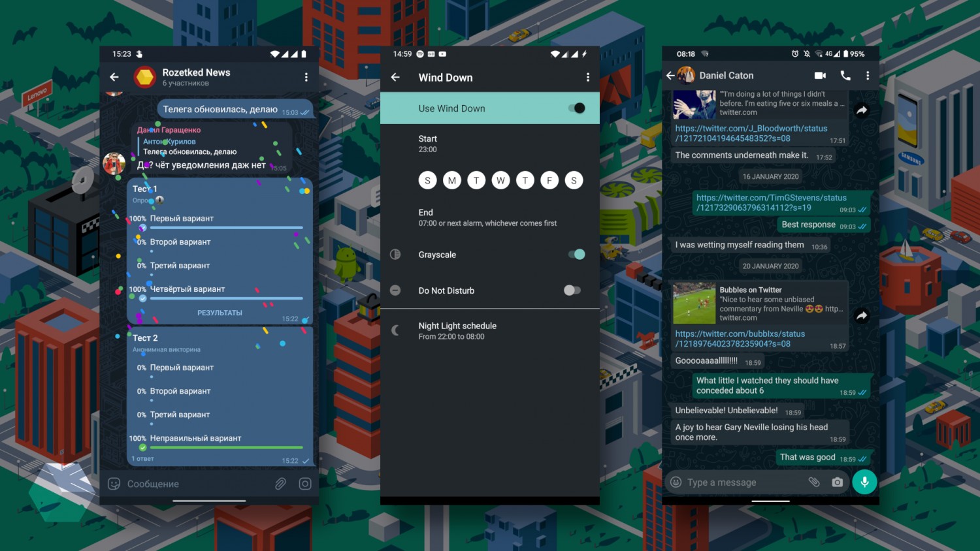Go back from Daniel Caton chat
This screenshot has height=551, width=980.
670,76
